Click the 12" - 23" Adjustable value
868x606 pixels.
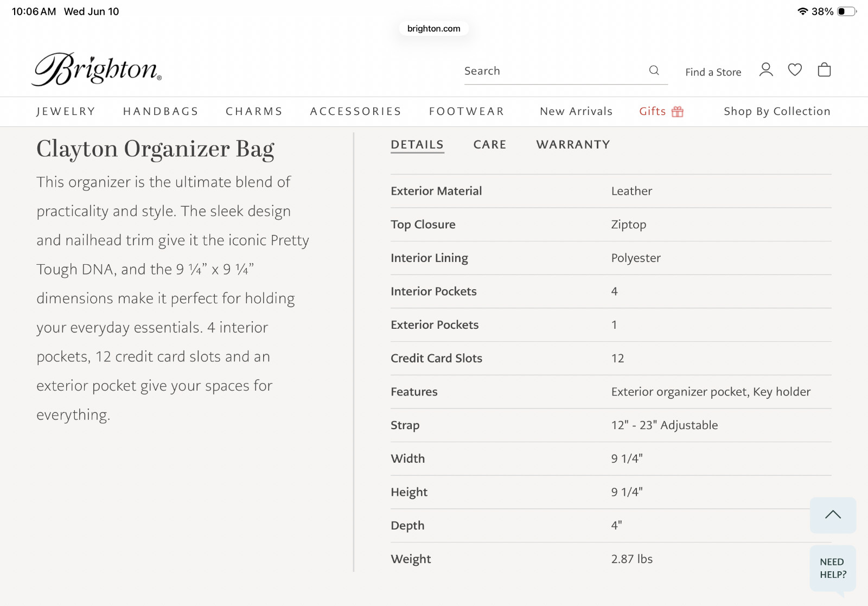click(x=665, y=425)
